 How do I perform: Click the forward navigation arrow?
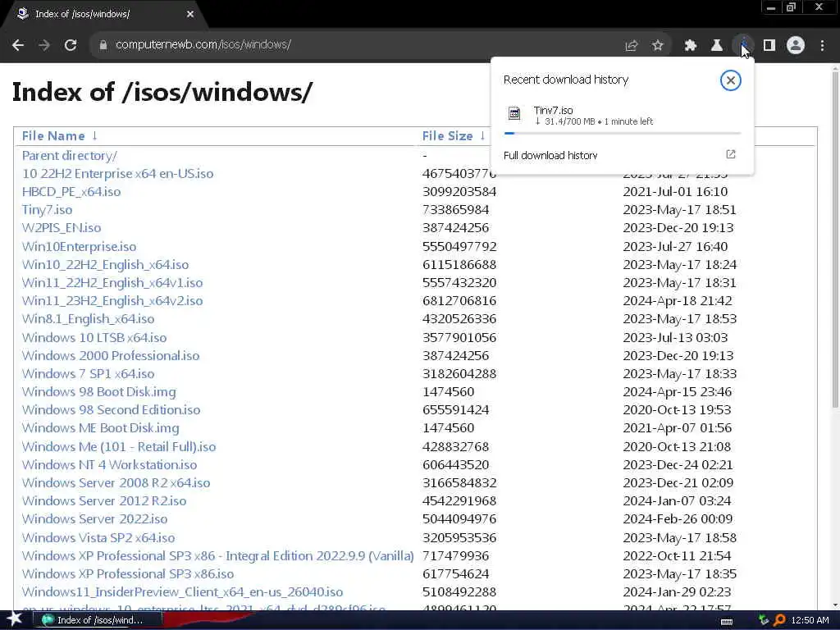click(44, 45)
